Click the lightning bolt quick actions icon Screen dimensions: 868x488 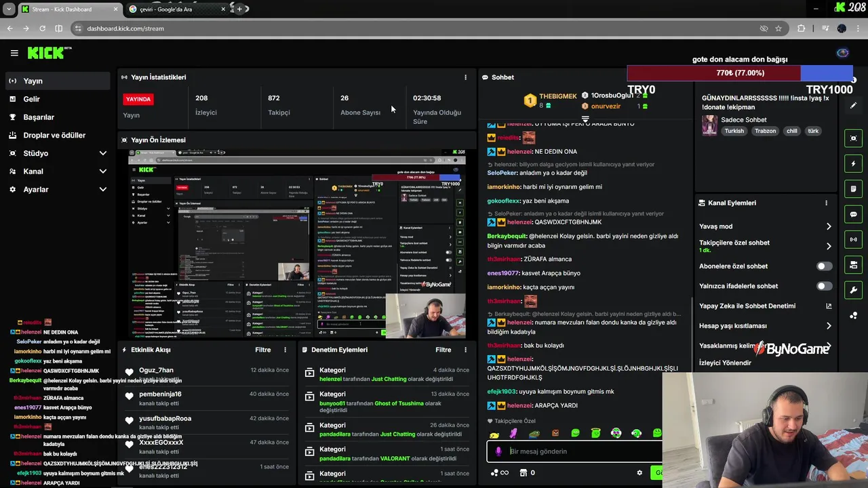[x=853, y=163]
